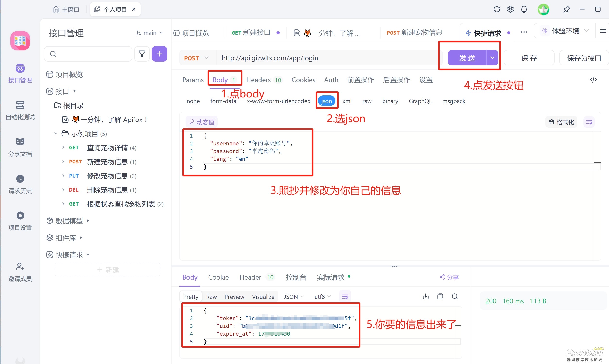This screenshot has width=609, height=364.
Task: Copy the response body
Action: point(440,296)
